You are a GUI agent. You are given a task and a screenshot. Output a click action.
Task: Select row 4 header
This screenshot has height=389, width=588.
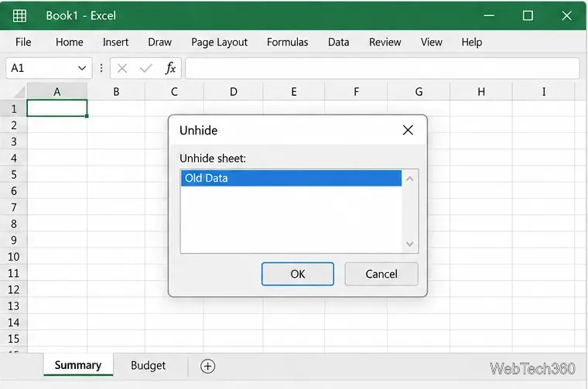[14, 158]
